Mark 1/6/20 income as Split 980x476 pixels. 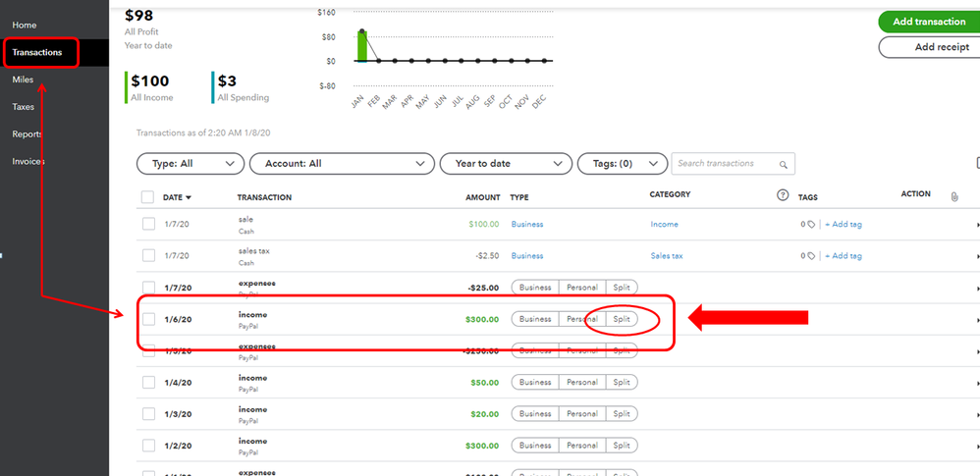tap(622, 319)
